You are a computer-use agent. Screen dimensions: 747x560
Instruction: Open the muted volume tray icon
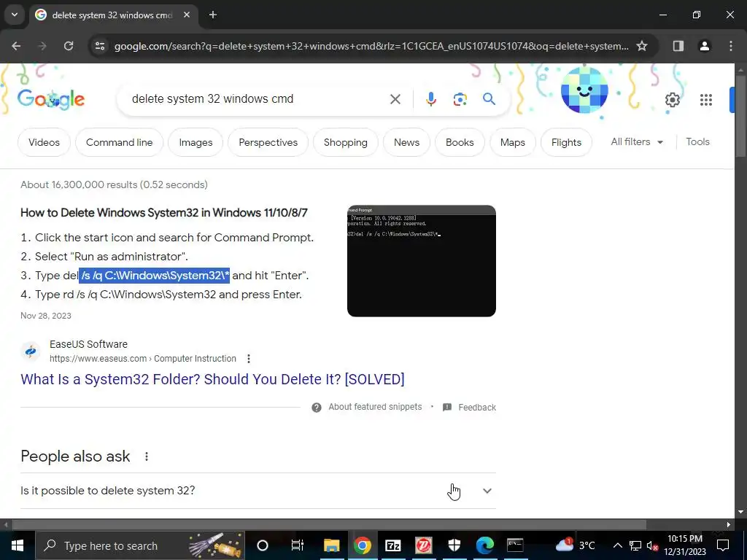tap(653, 545)
